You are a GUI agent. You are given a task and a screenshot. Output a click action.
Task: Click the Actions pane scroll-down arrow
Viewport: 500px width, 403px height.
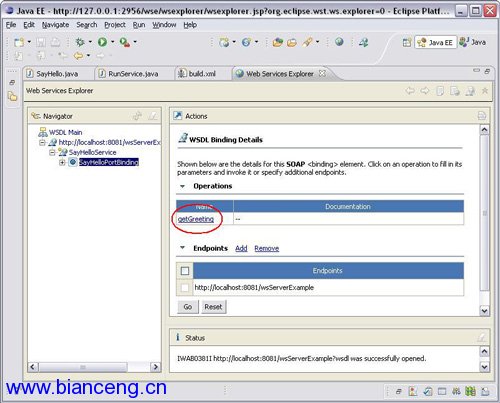484,311
